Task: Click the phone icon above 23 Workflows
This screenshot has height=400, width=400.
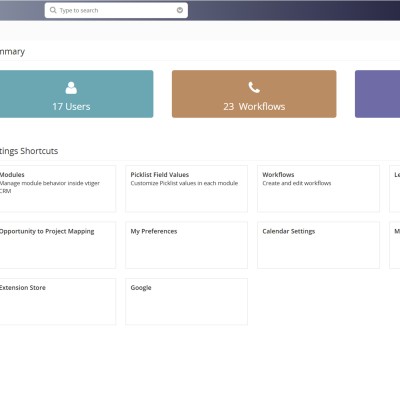Action: 254,88
